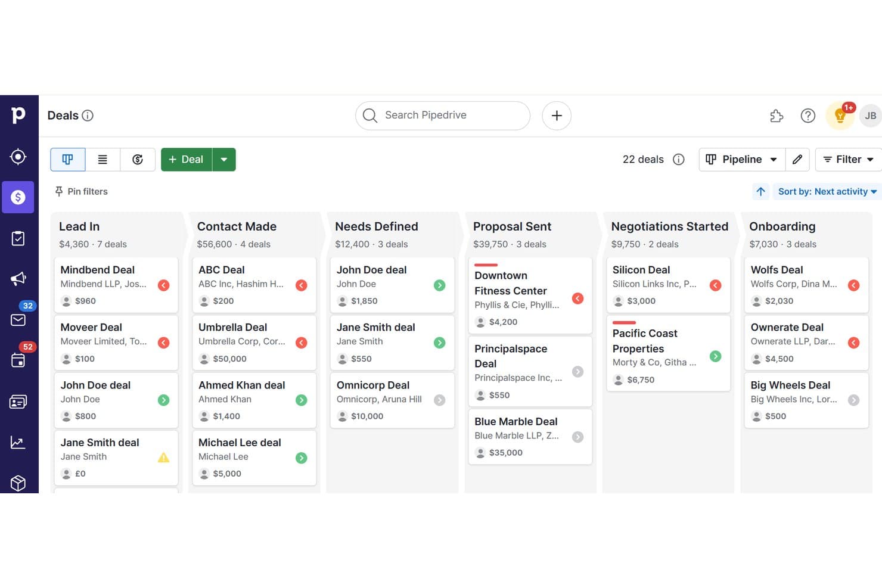Viewport: 882px width, 588px height.
Task: Click the info icon beside 22 deals
Action: [x=678, y=159]
